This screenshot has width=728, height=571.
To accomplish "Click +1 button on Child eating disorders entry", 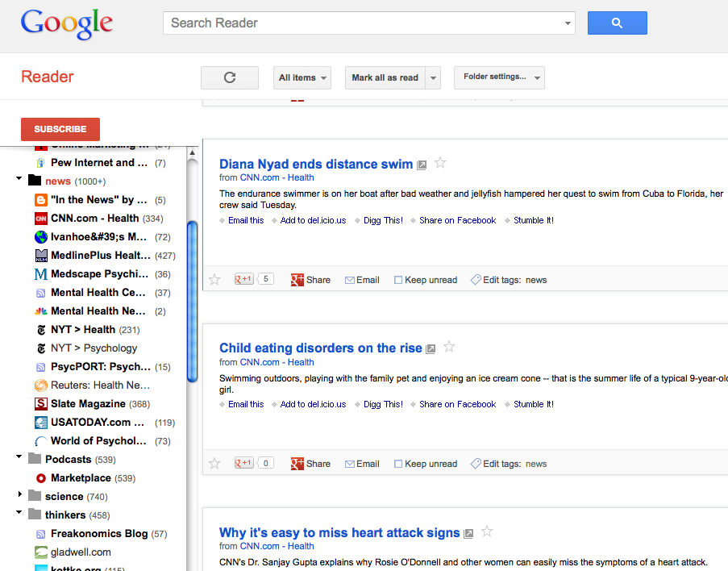I will pos(243,463).
